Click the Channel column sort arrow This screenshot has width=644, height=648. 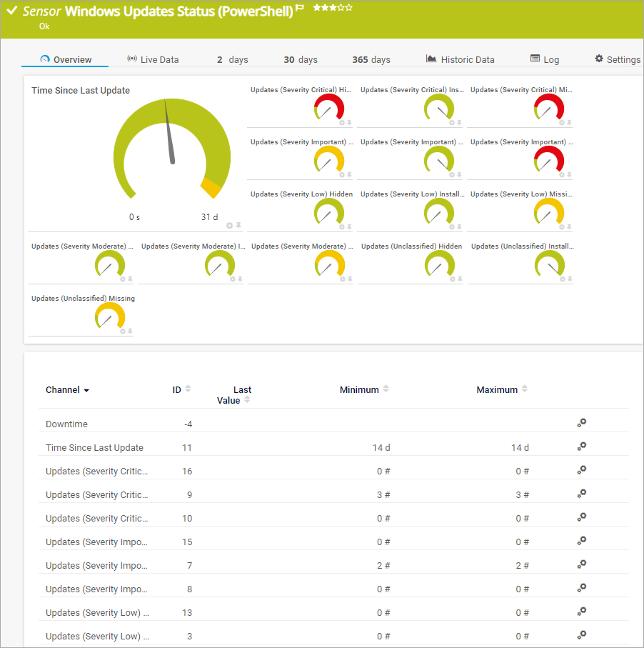(x=86, y=391)
